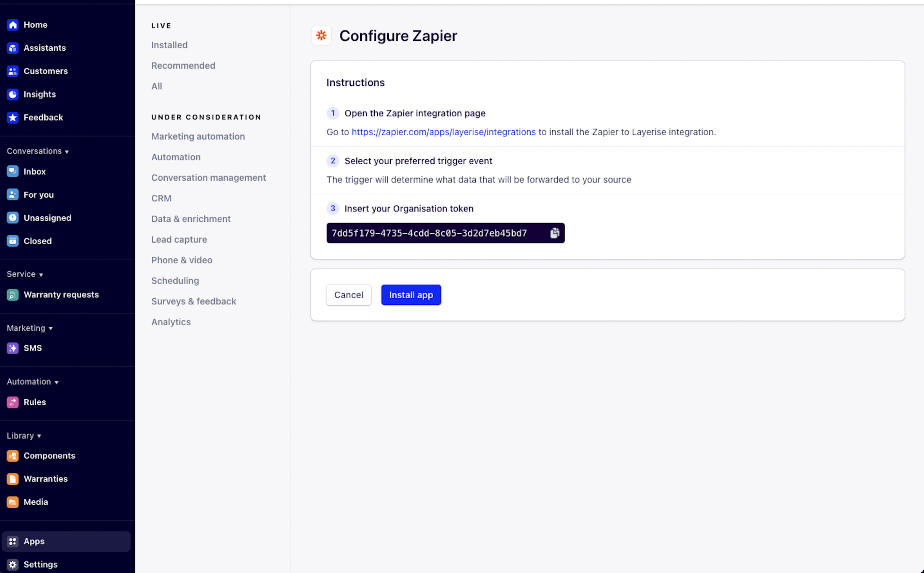Open the zapier.com Layerise integrations link
Screen dimensions: 924x573
point(443,132)
